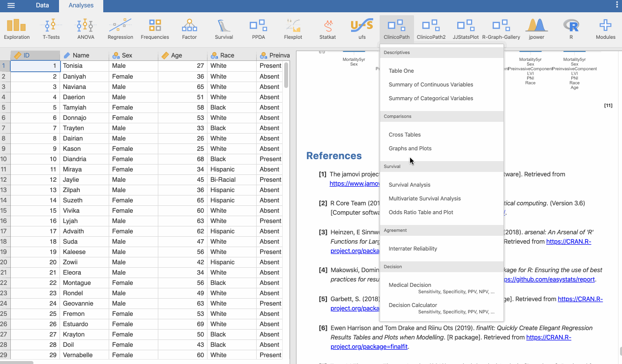
Task: Select the cell containing Tonisia
Action: coord(84,66)
